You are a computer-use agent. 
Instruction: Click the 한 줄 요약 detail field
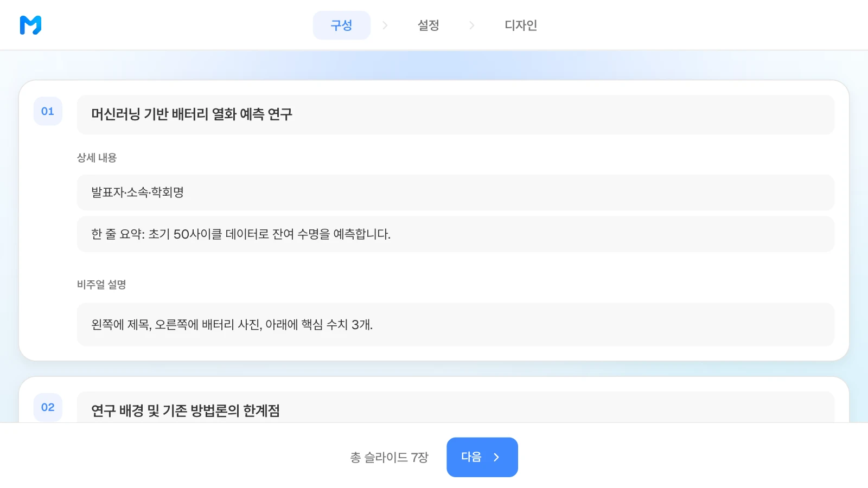[456, 234]
